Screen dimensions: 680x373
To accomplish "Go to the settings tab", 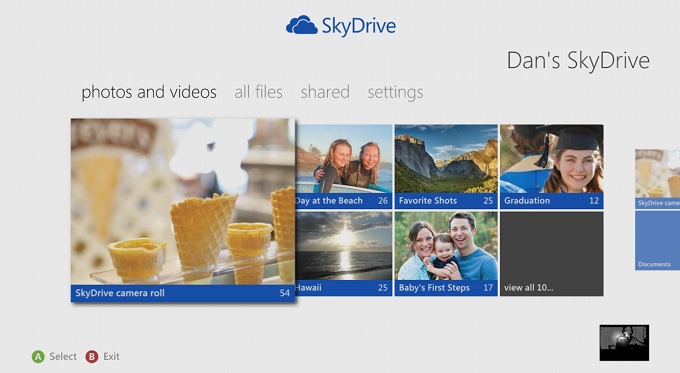I will (396, 92).
